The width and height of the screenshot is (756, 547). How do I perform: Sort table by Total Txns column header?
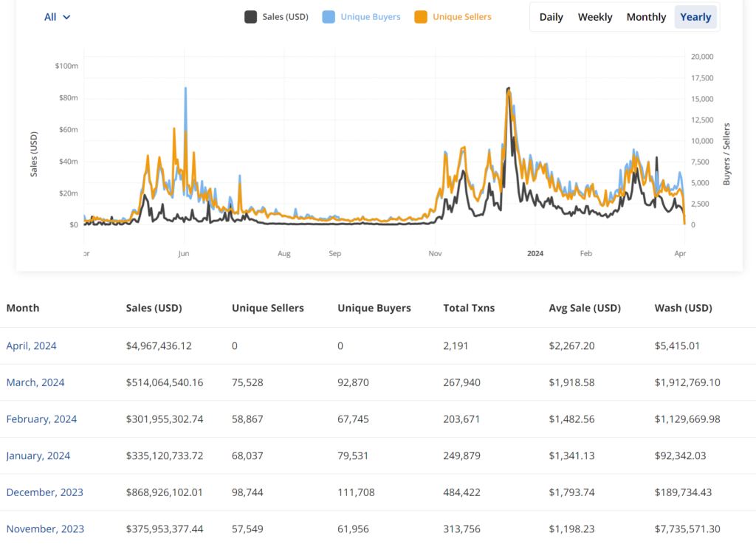(x=469, y=308)
